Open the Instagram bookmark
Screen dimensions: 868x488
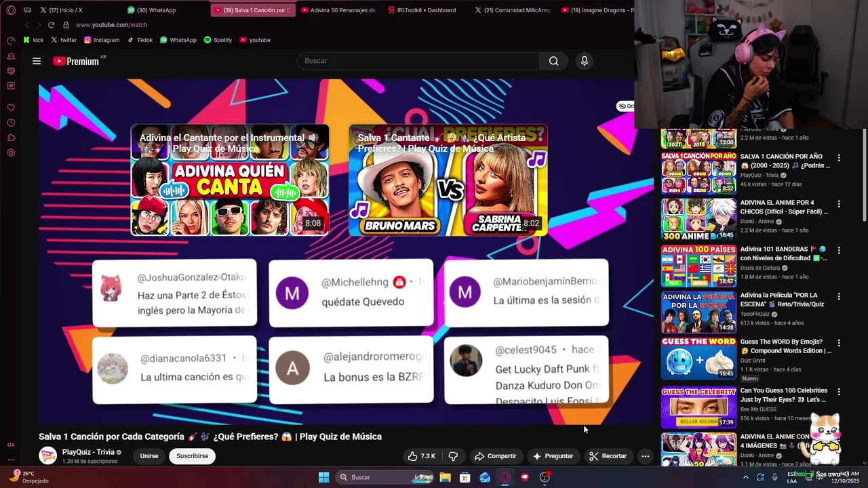102,40
